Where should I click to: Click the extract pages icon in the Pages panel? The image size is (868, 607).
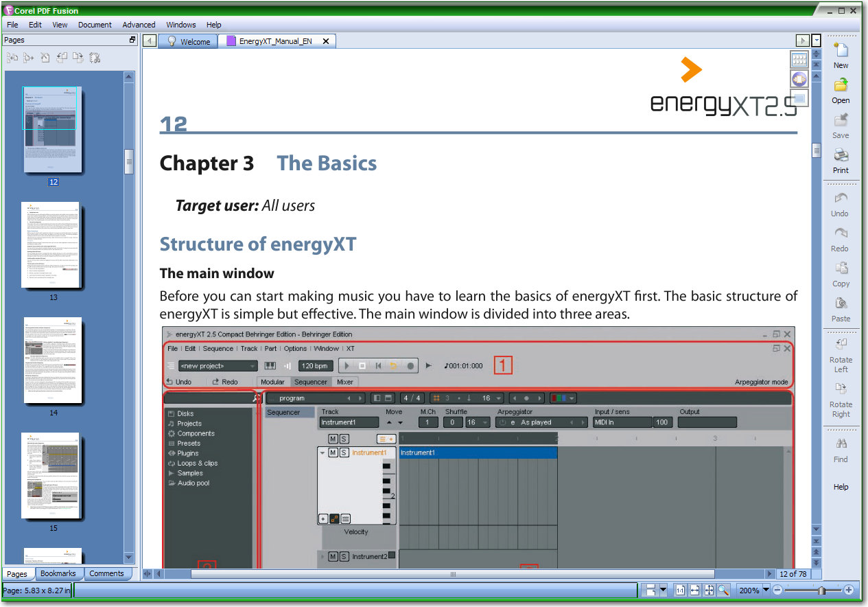pyautogui.click(x=29, y=58)
